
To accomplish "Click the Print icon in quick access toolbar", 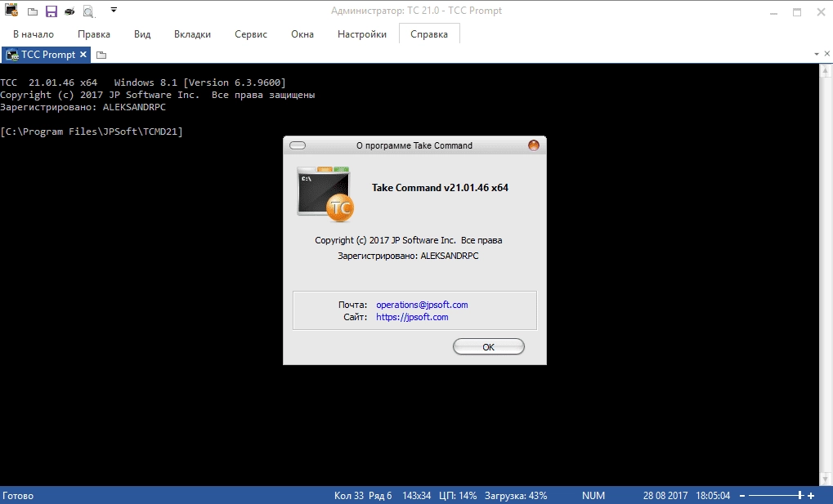I will point(69,11).
